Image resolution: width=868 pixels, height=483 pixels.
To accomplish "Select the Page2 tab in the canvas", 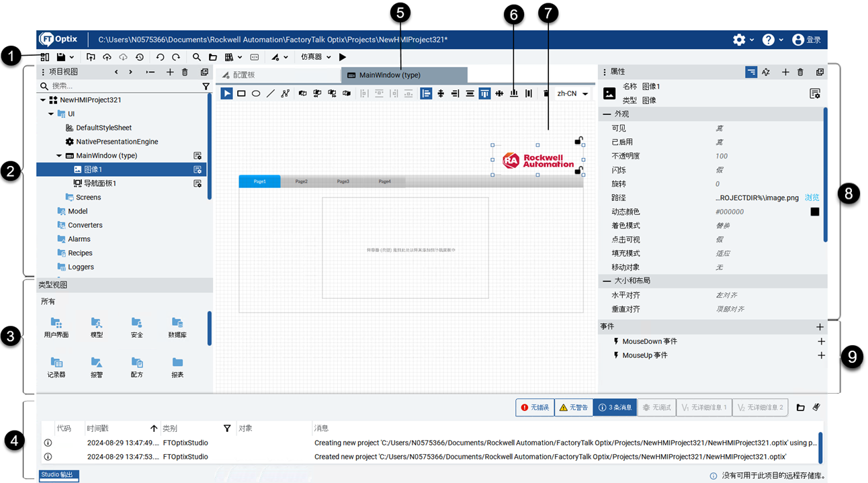I will (301, 181).
